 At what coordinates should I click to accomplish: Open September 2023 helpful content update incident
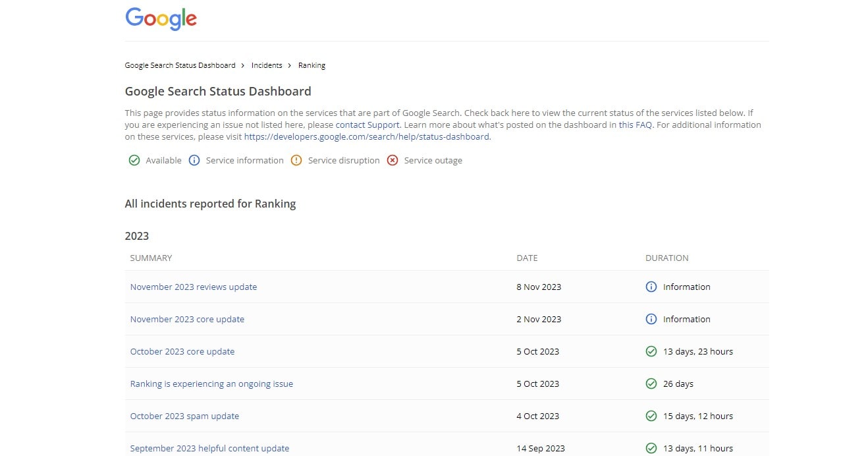pyautogui.click(x=209, y=448)
